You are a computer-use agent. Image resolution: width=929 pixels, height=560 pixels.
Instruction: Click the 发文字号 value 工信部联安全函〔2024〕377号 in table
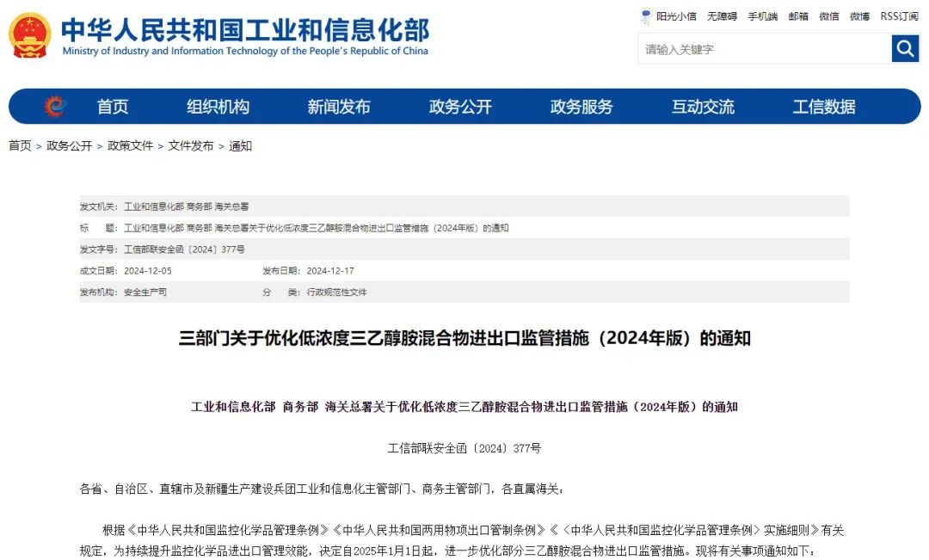[x=184, y=249]
